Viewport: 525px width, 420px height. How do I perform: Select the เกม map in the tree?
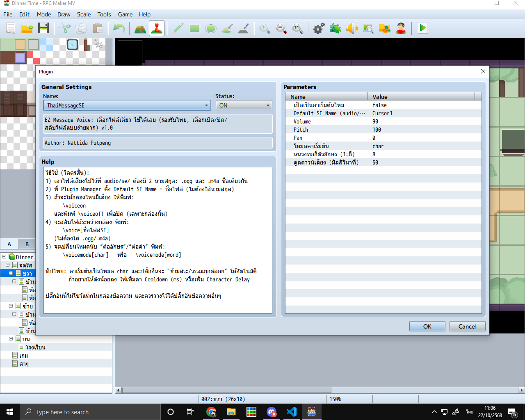click(x=23, y=356)
